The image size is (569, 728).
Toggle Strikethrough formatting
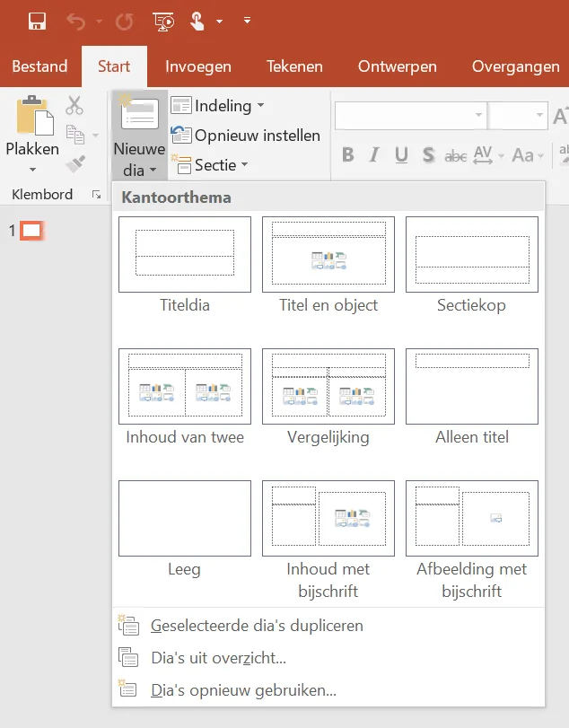coord(456,155)
